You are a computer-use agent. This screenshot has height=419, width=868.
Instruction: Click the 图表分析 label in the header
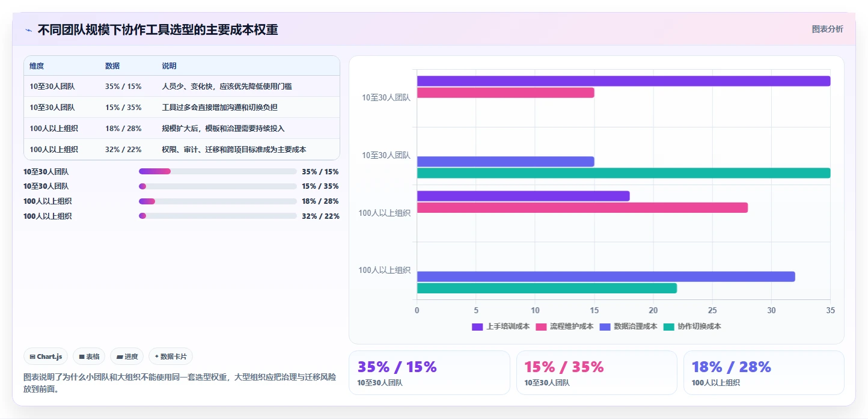827,29
